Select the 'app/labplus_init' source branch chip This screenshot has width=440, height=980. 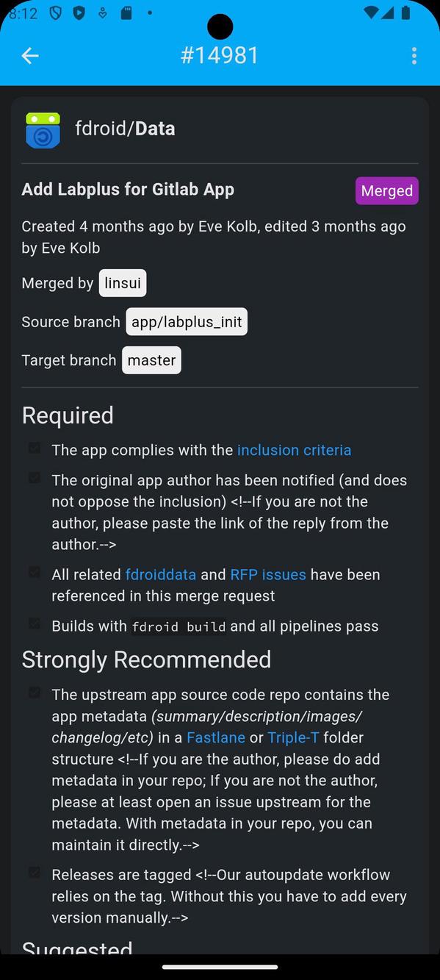(187, 321)
